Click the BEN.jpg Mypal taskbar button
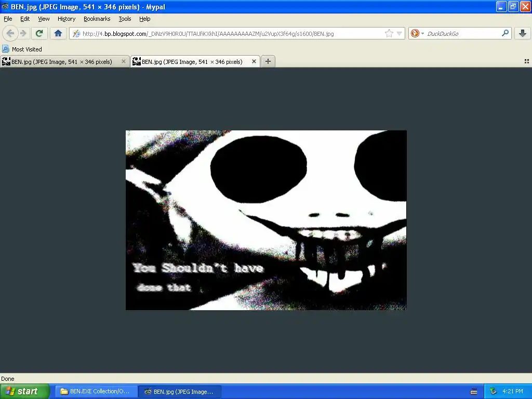The height and width of the screenshot is (399, 532). (180, 391)
